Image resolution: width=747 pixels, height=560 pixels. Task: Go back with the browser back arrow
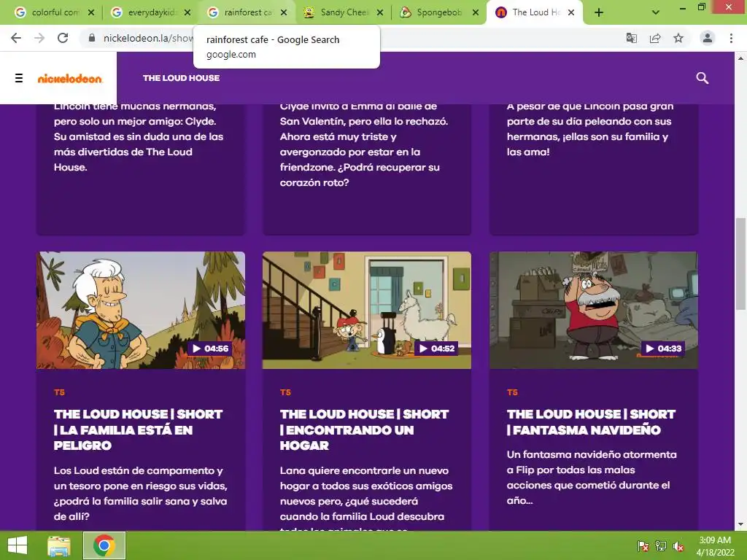[x=16, y=38]
